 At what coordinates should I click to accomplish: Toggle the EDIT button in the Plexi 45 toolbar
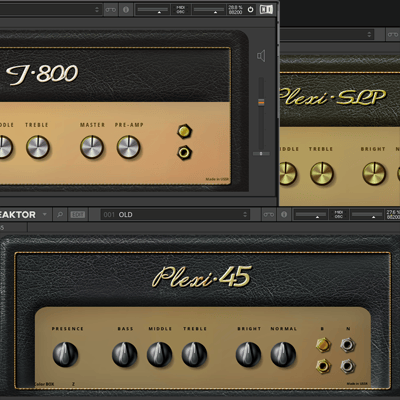coord(77,215)
